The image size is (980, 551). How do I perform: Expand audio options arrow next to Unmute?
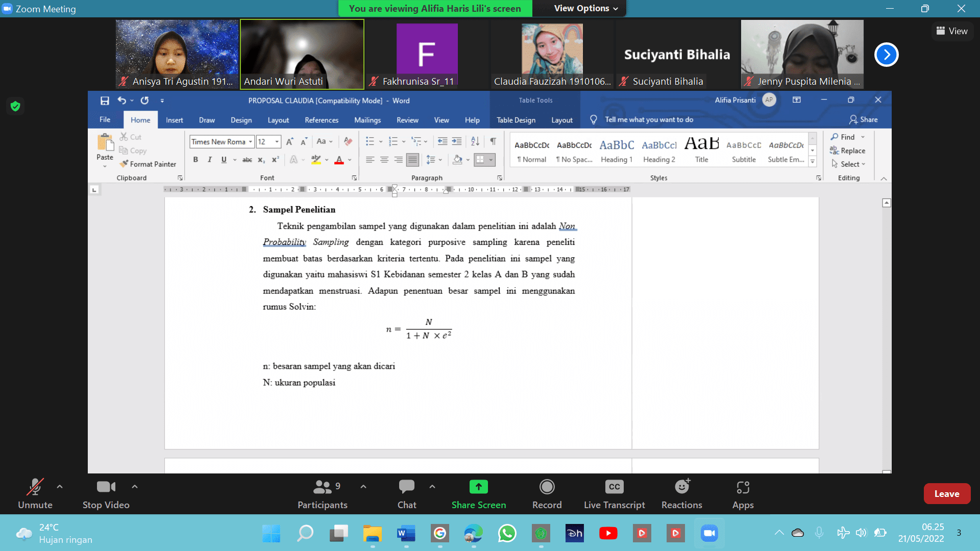coord(60,487)
